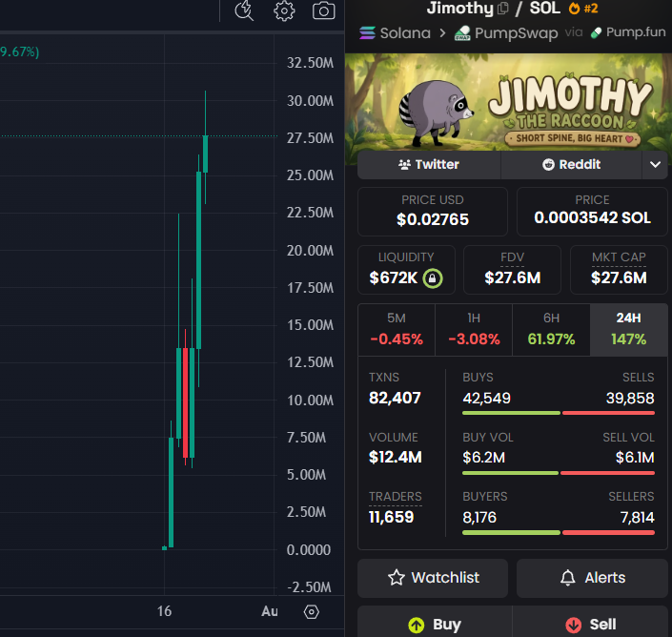Click the Sell button
This screenshot has height=637, width=672.
pyautogui.click(x=590, y=624)
